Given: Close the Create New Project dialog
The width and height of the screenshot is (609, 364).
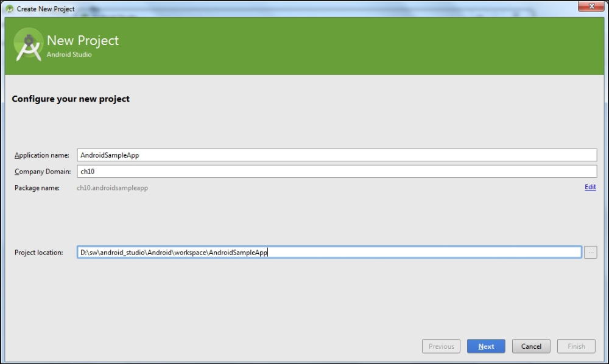Looking at the screenshot, I should tap(591, 6).
